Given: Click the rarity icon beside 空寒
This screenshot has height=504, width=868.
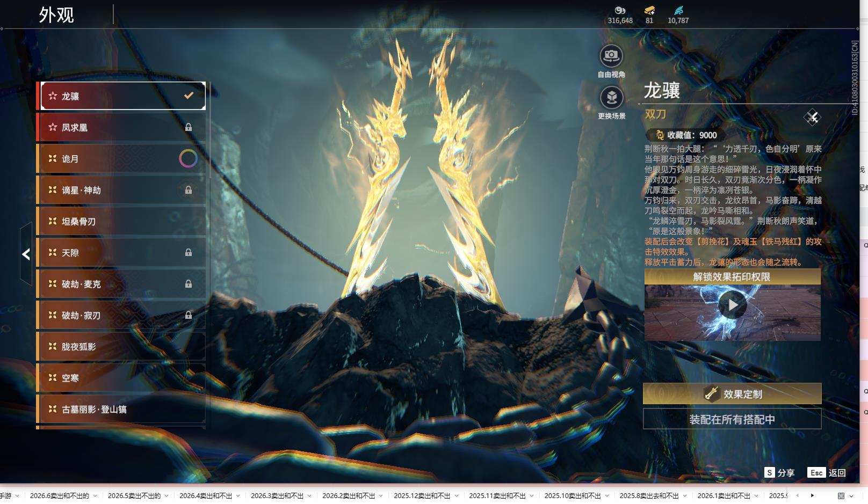Looking at the screenshot, I should (53, 378).
